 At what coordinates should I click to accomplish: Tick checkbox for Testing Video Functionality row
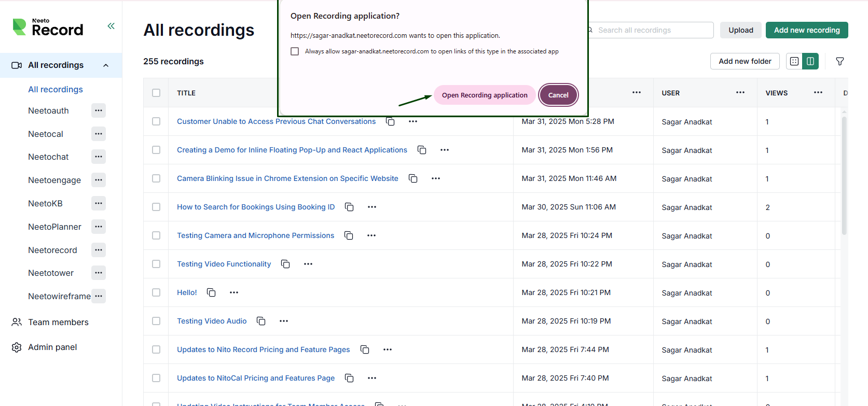156,264
